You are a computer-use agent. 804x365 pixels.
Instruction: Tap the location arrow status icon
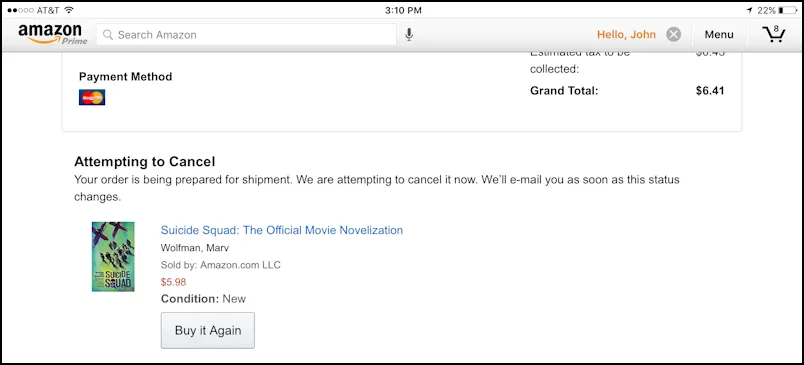[750, 10]
